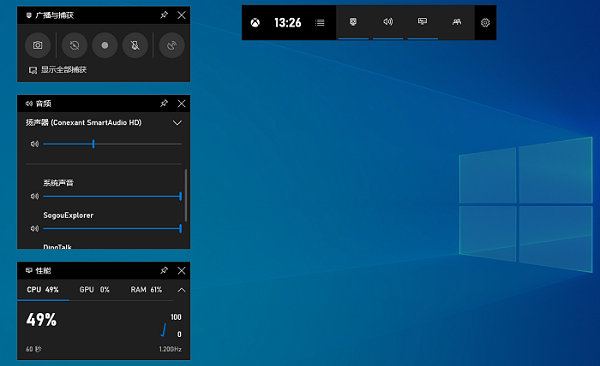Mute the main speaker volume icon
Screen dimensions: 600x366
click(x=34, y=144)
